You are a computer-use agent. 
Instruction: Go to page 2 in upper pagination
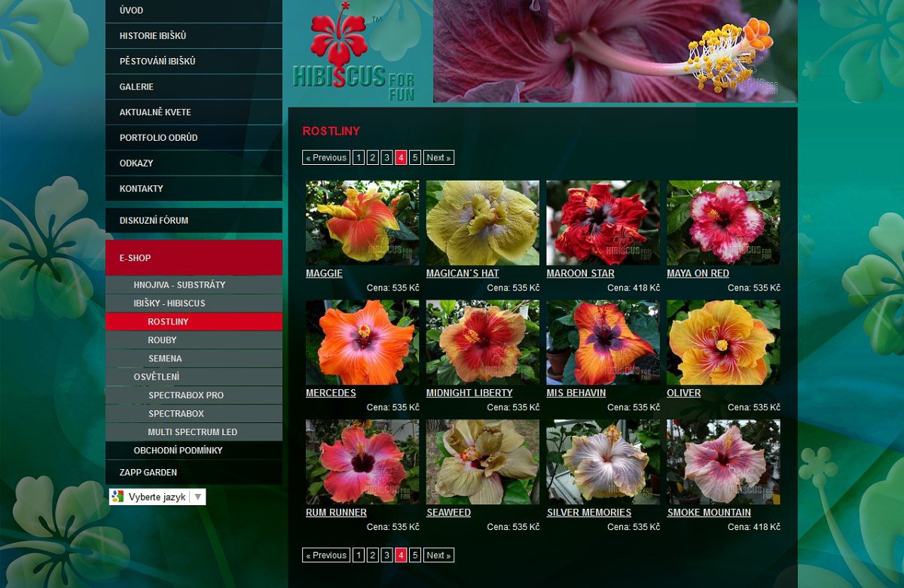tap(372, 157)
